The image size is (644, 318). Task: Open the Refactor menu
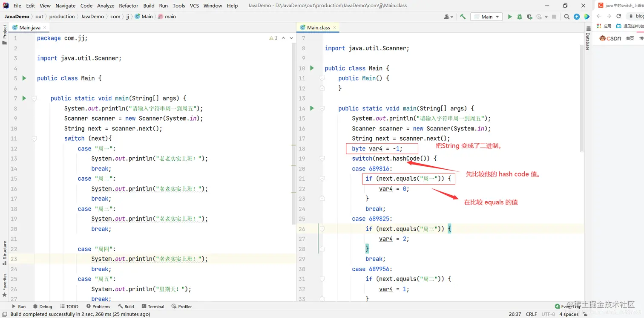click(128, 6)
